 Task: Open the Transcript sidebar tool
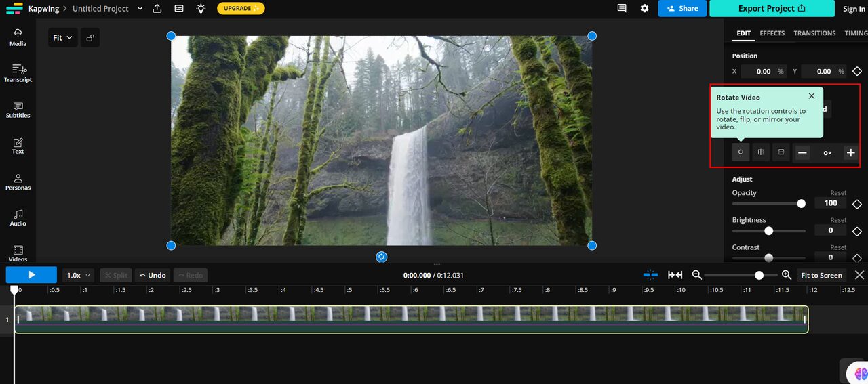(x=18, y=73)
